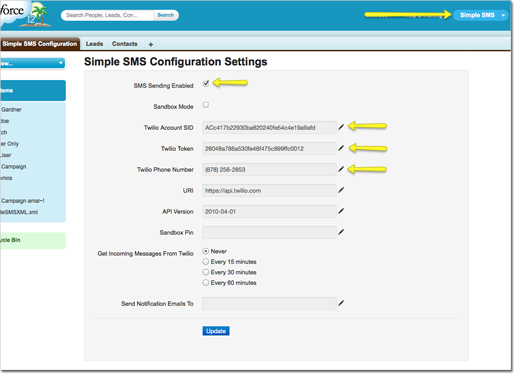520x379 pixels.
Task: Focus the Search People, Leads input
Action: point(108,15)
